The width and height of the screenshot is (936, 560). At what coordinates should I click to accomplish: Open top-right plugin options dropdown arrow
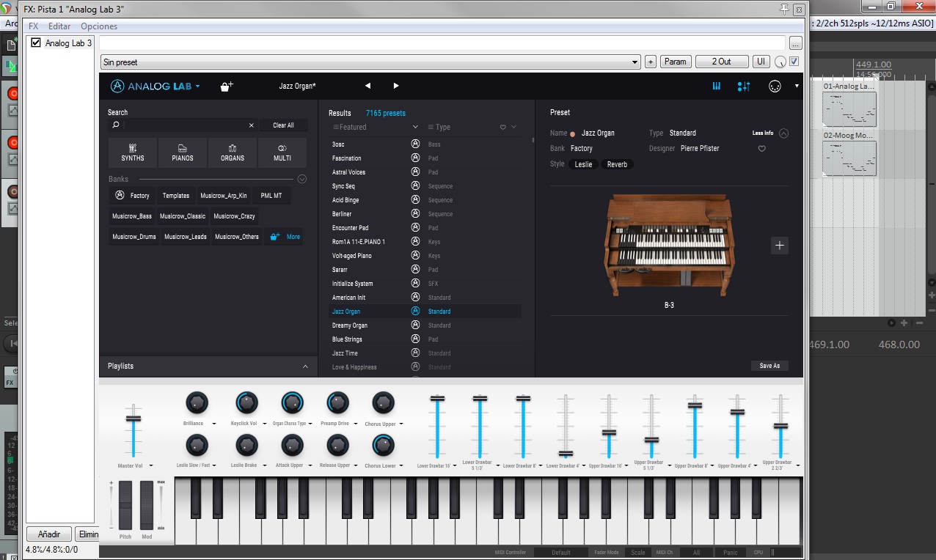tap(797, 86)
